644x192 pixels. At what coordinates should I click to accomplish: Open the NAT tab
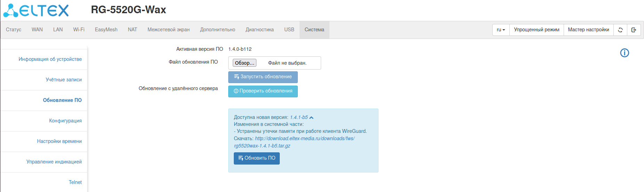(x=133, y=30)
